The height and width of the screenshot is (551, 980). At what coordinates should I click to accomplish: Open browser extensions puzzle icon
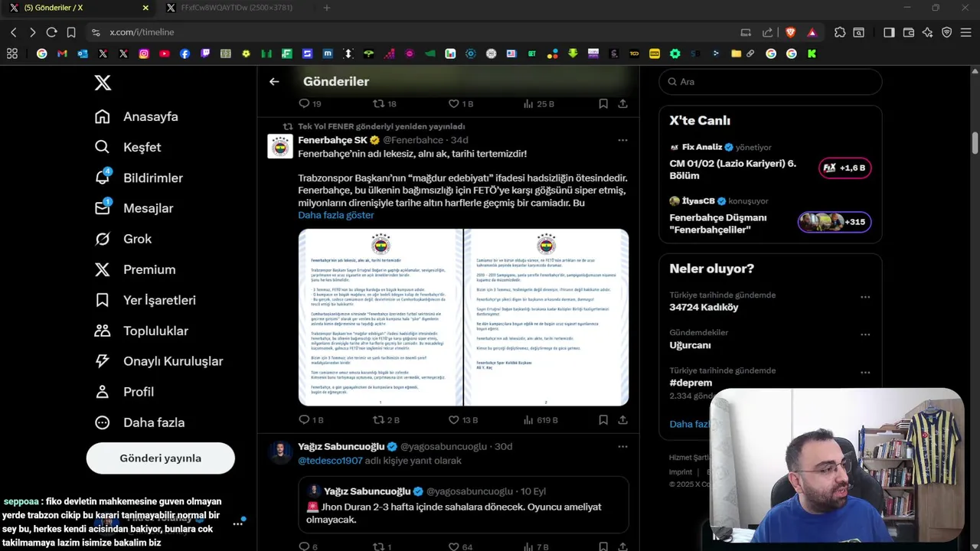tap(840, 32)
